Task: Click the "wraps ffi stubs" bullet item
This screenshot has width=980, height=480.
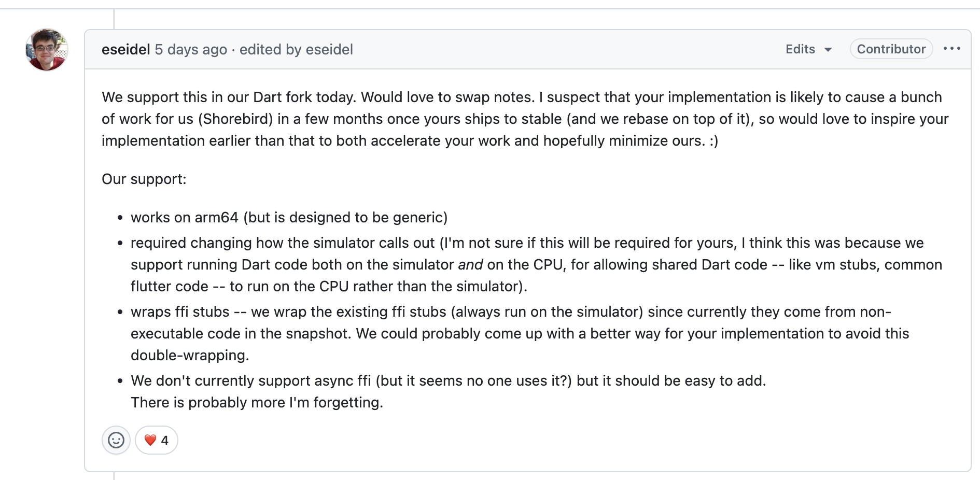Action: (520, 333)
